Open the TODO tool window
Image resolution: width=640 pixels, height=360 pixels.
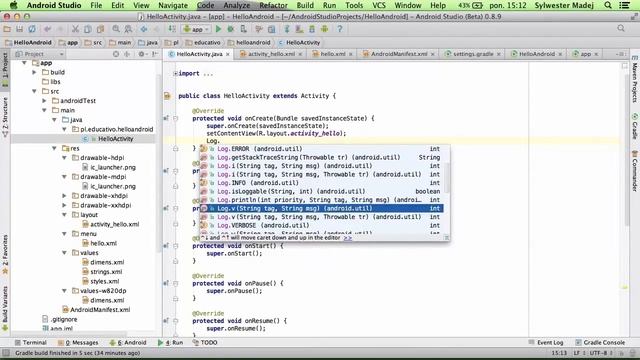204,342
